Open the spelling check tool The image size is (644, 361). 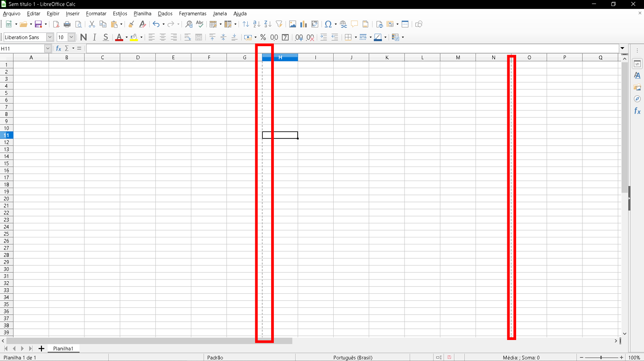click(x=199, y=24)
